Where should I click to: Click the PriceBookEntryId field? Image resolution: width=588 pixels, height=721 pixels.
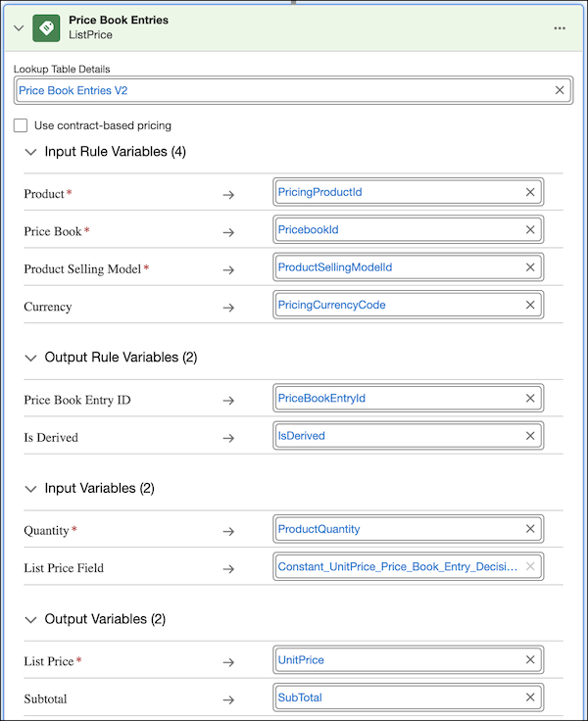(408, 398)
